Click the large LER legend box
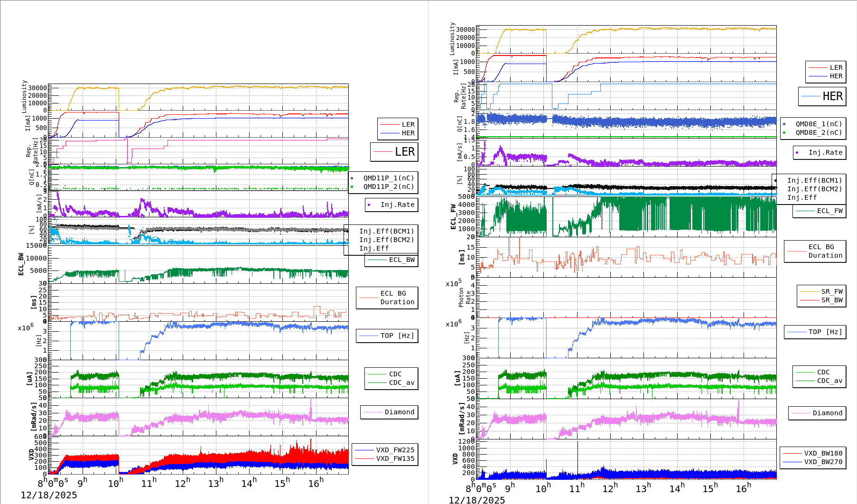This screenshot has height=504, width=857. 394,152
